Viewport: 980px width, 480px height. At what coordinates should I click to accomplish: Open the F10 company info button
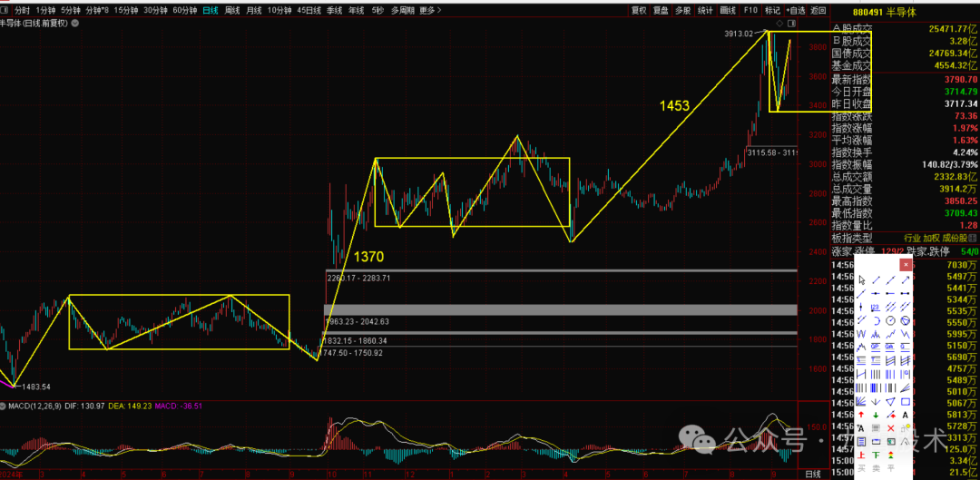pos(750,10)
